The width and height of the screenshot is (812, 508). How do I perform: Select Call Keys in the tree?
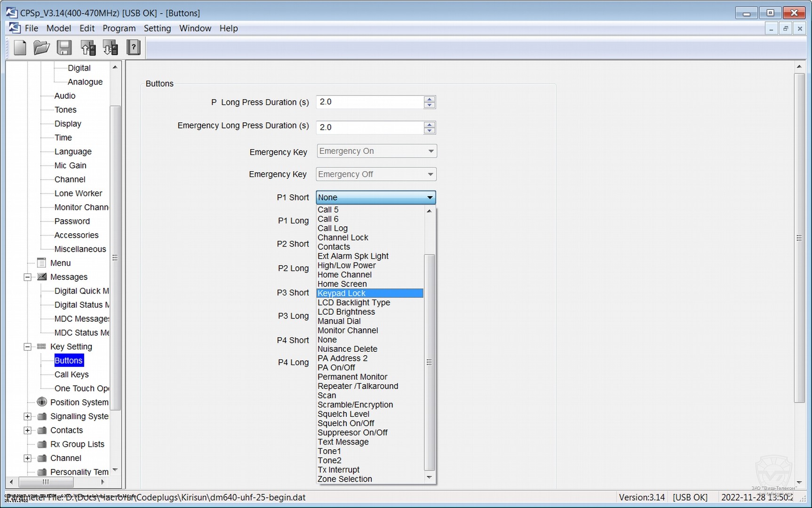[72, 374]
